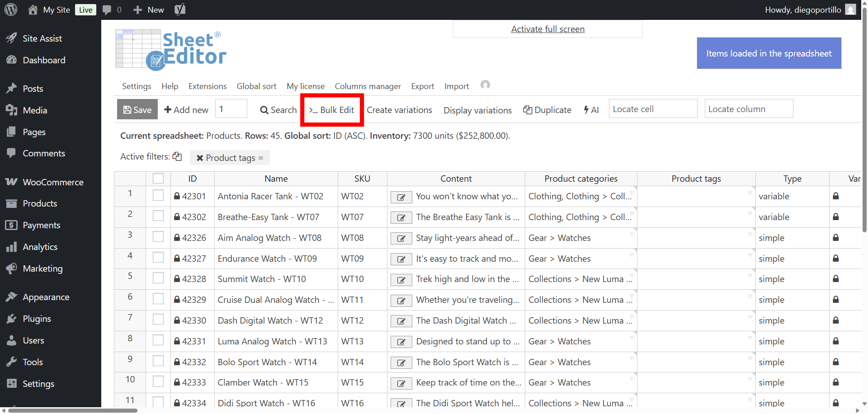Image resolution: width=868 pixels, height=414 pixels.
Task: Remove the Product tags filter
Action: click(200, 158)
